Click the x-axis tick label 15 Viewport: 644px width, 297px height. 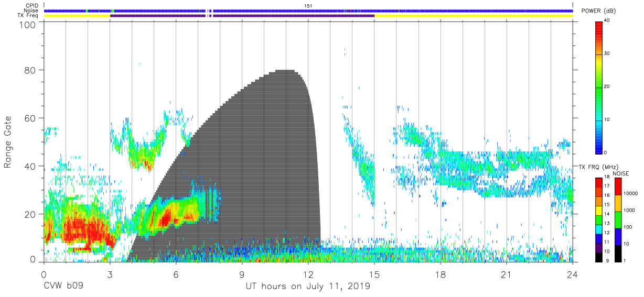pos(374,274)
